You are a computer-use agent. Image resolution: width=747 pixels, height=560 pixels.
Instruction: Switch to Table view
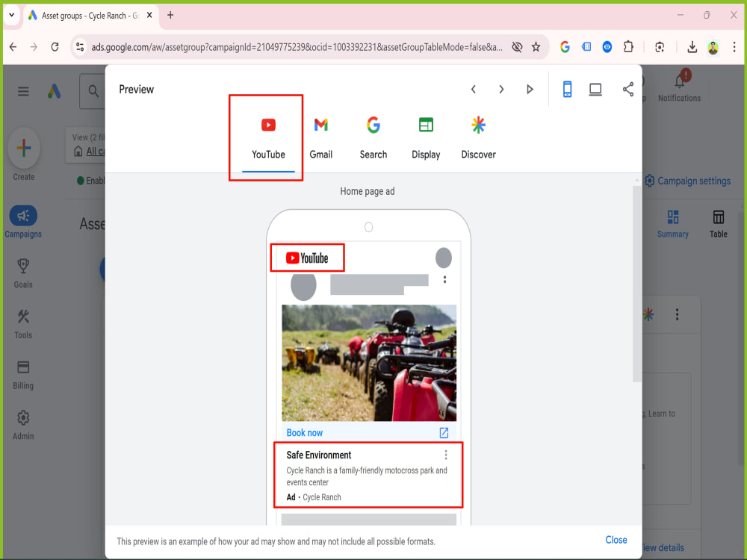coord(718,224)
